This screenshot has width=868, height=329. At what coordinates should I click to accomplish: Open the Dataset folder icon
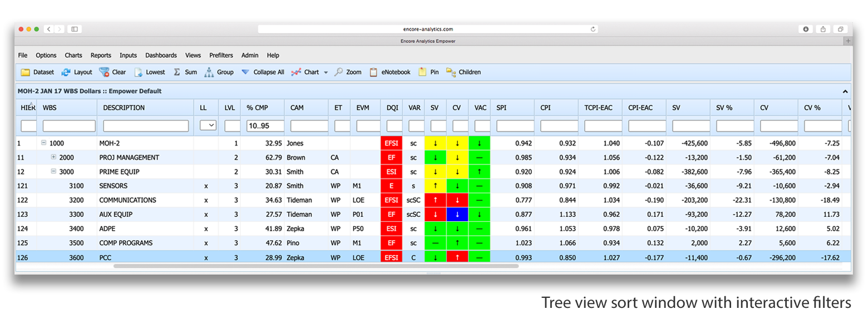coord(26,72)
